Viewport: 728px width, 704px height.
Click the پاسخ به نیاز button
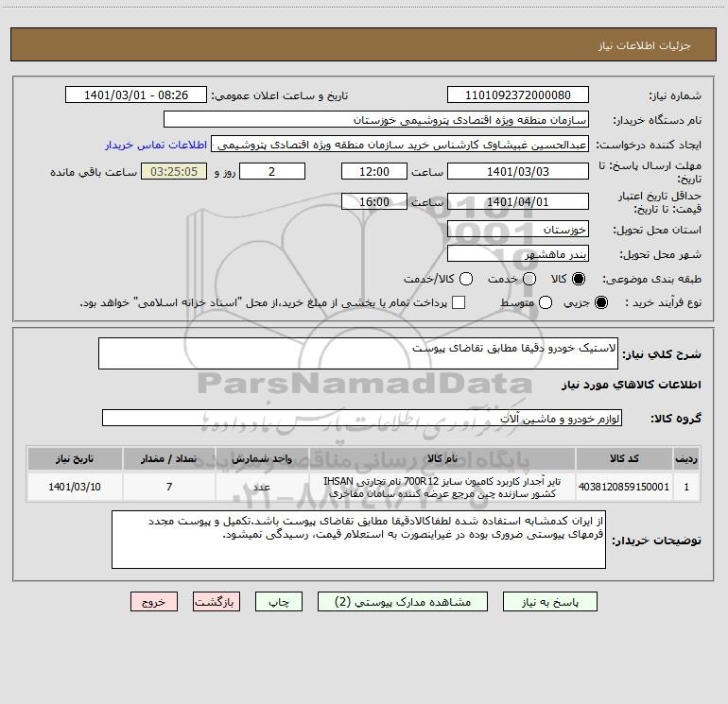(x=550, y=602)
